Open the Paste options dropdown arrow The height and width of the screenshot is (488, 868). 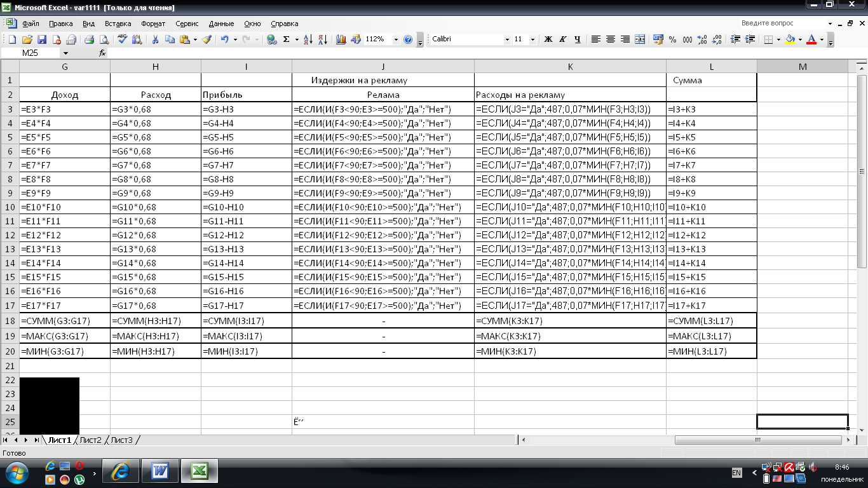(195, 39)
